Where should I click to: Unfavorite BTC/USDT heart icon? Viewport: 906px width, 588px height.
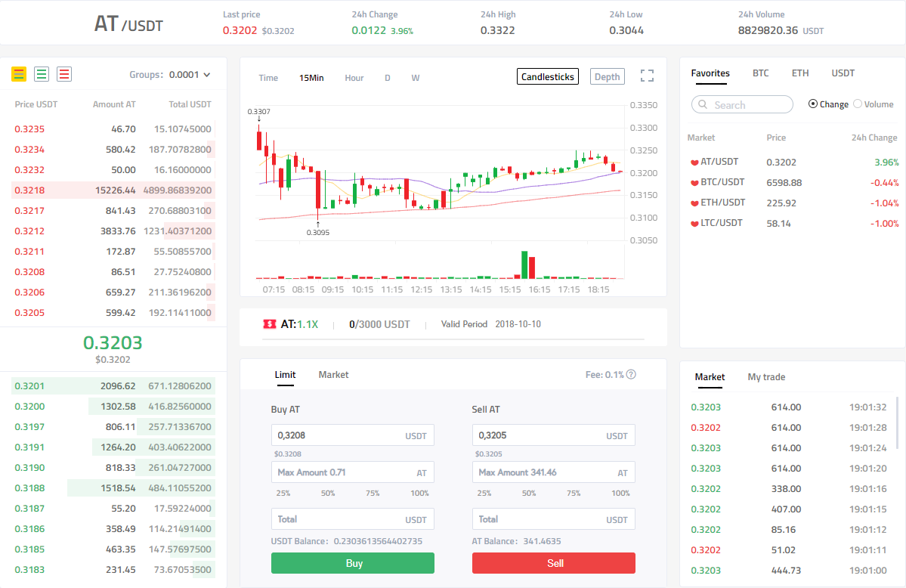pyautogui.click(x=694, y=183)
